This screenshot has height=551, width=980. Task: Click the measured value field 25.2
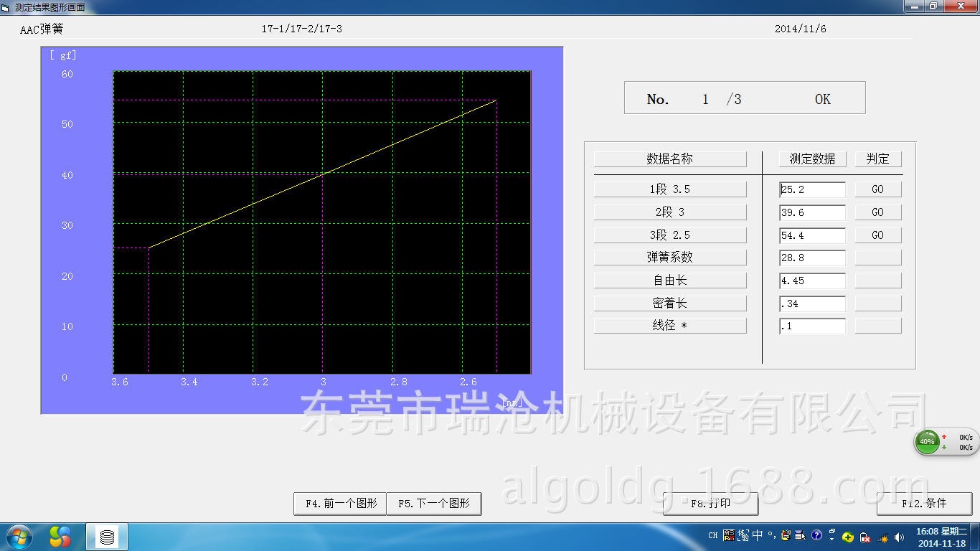[x=812, y=190]
